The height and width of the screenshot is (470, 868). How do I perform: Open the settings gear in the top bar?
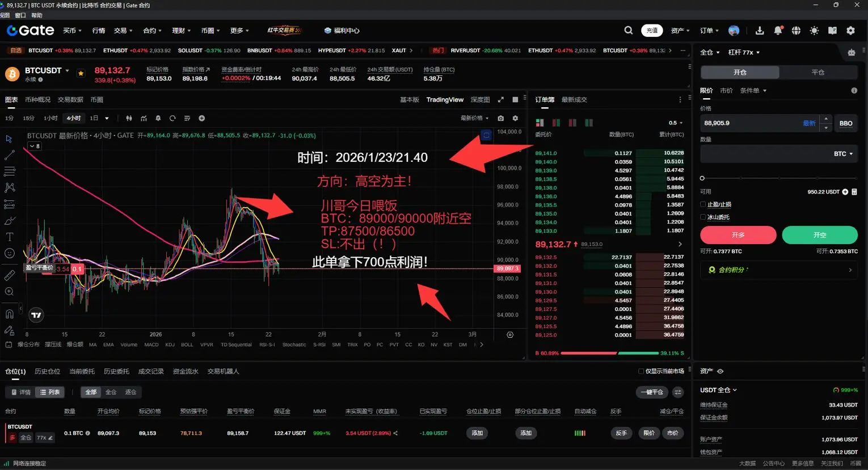pos(850,31)
